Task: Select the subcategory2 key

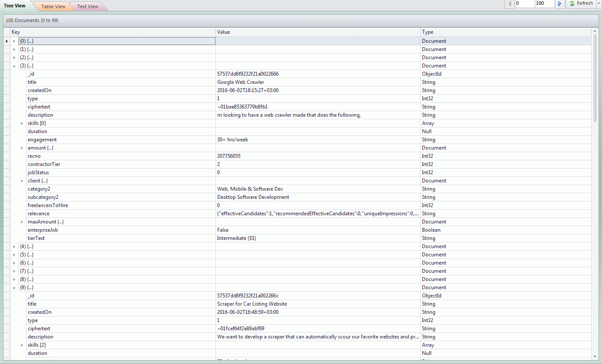Action: click(x=43, y=197)
